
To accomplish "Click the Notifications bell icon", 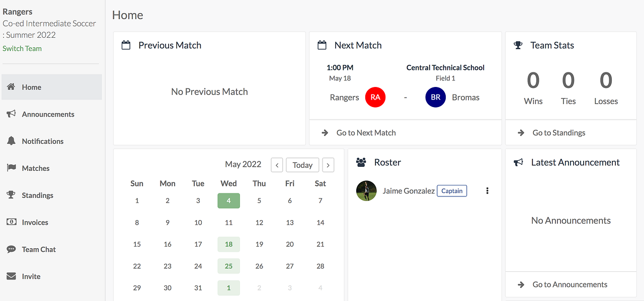I will point(11,141).
